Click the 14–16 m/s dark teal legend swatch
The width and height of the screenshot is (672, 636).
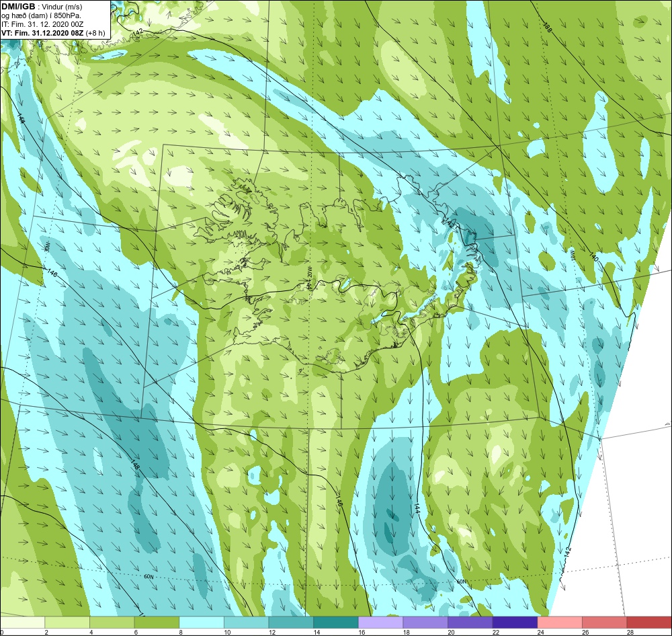point(336,623)
